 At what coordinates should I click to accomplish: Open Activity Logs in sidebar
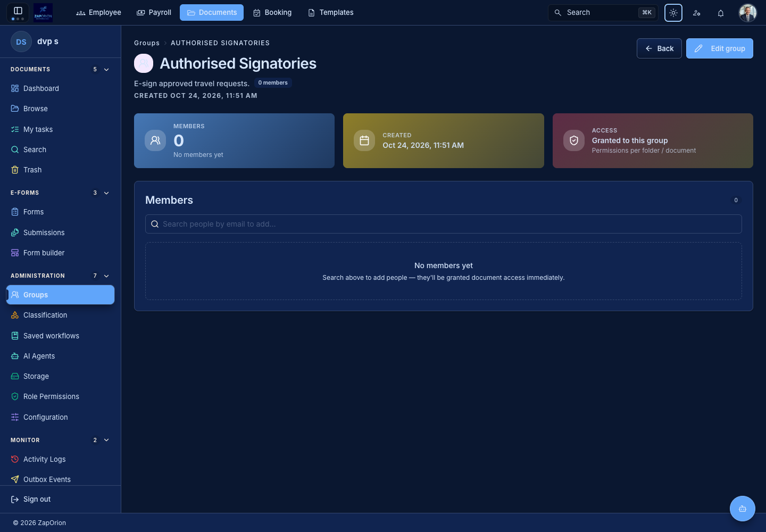click(x=61, y=459)
